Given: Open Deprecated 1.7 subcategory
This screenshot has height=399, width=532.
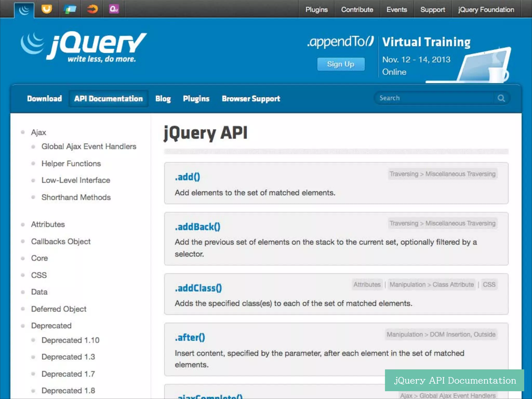Looking at the screenshot, I should pos(68,374).
